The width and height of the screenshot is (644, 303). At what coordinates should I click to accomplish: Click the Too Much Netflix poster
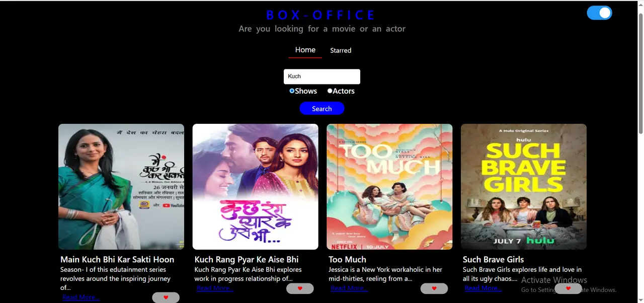[x=389, y=187]
